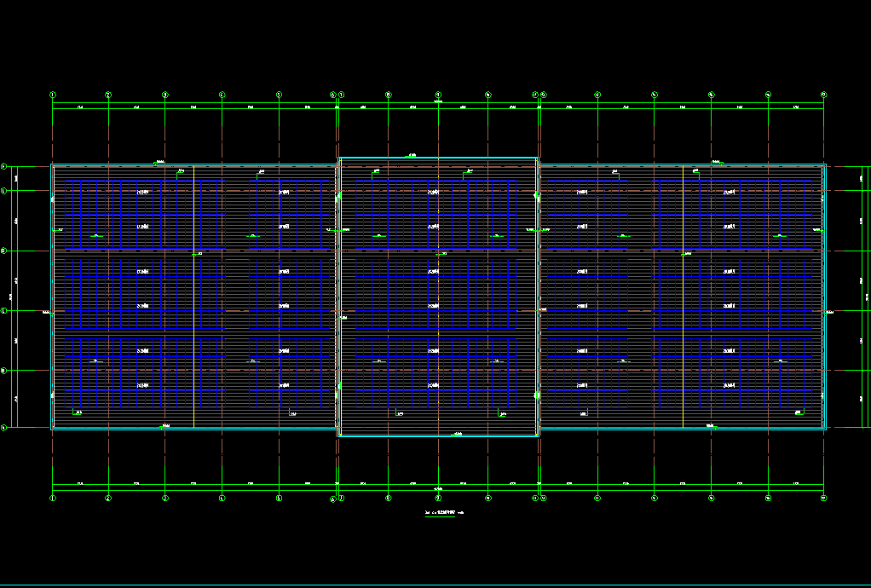Pick the bottommost grid bubble on the left side
The height and width of the screenshot is (588, 871).
[3, 428]
